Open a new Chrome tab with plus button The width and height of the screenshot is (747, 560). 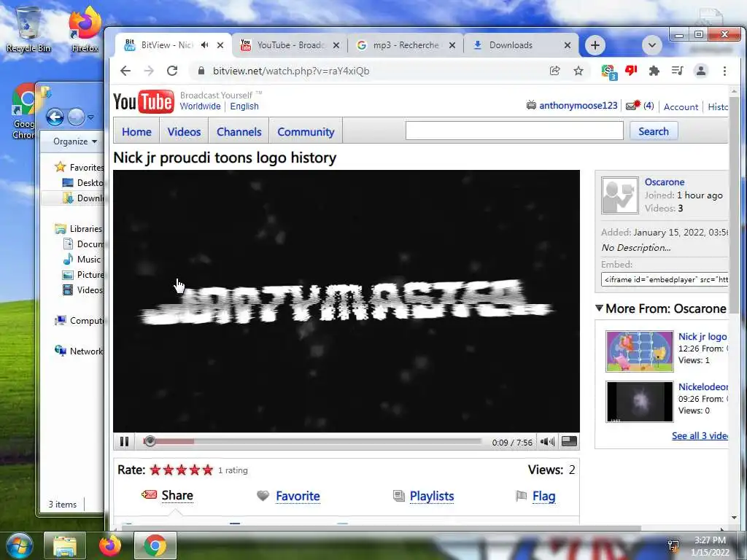(x=595, y=45)
